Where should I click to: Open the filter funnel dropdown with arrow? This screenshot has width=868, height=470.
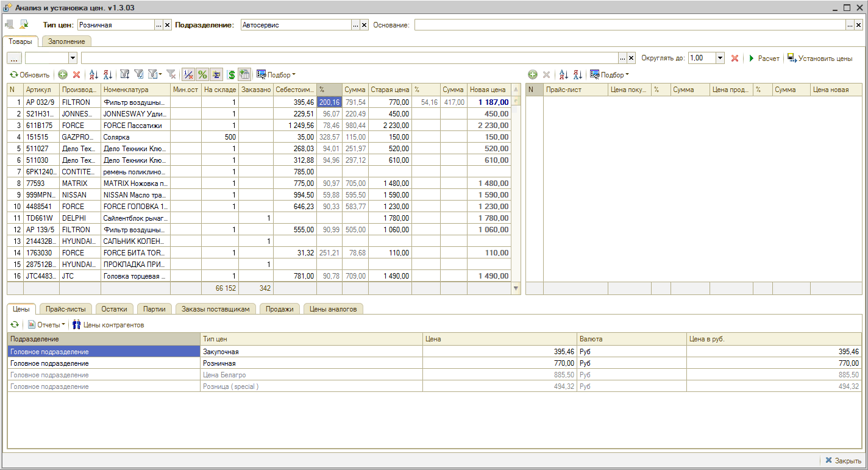point(155,75)
